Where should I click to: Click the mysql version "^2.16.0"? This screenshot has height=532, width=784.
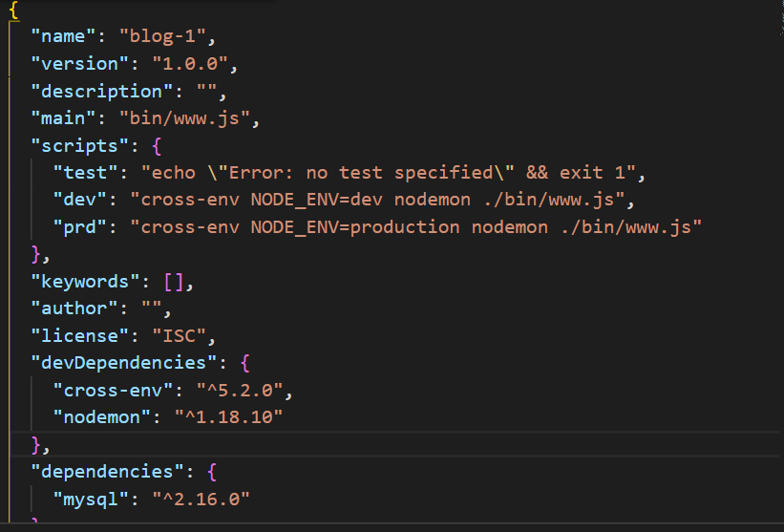click(204, 499)
